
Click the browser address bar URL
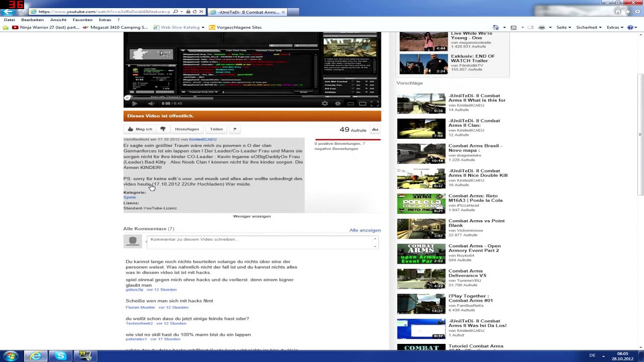[x=104, y=12]
